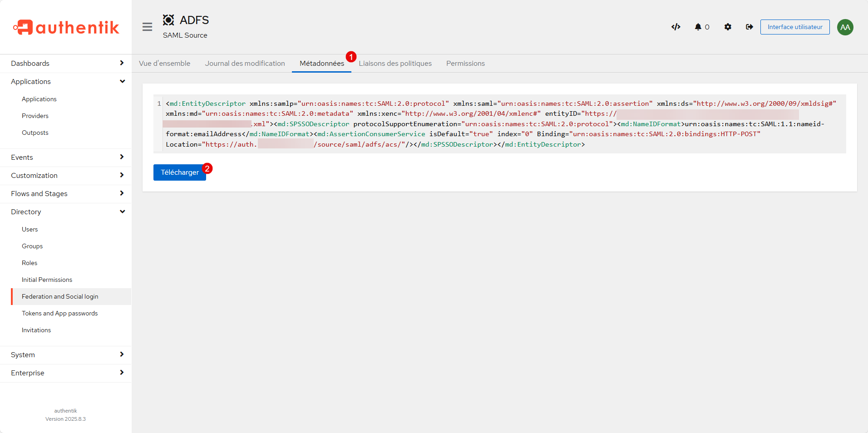868x433 pixels.
Task: Open the notifications bell
Action: tap(698, 27)
